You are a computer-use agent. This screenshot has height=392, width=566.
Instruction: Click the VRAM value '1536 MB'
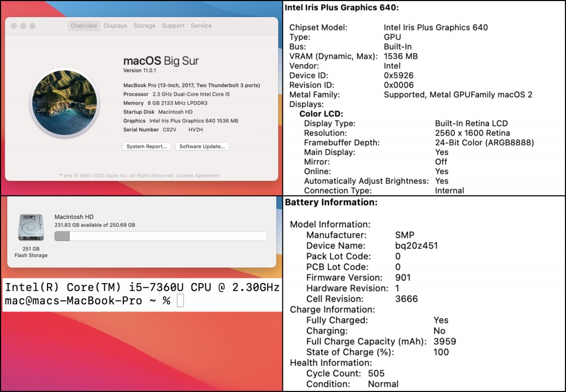point(401,56)
